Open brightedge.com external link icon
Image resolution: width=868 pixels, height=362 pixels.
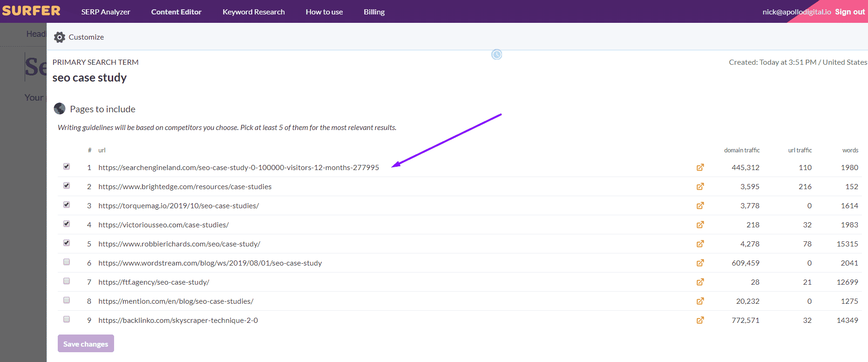pyautogui.click(x=700, y=186)
